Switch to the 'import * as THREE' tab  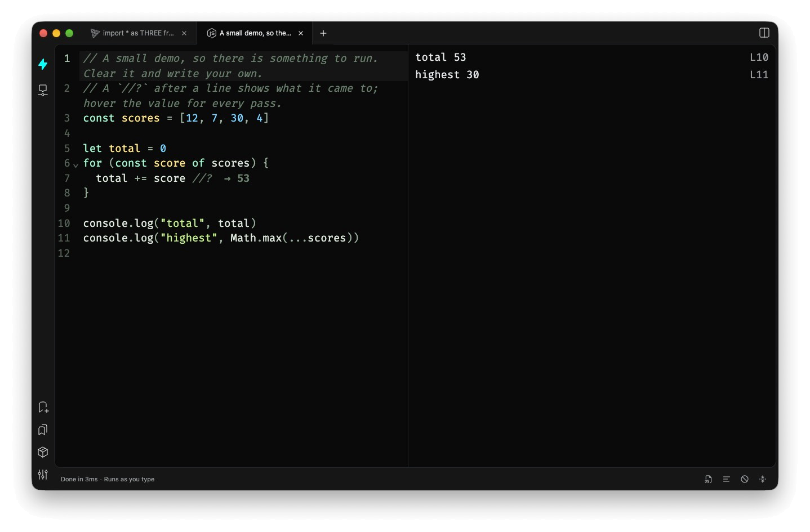[x=138, y=33]
